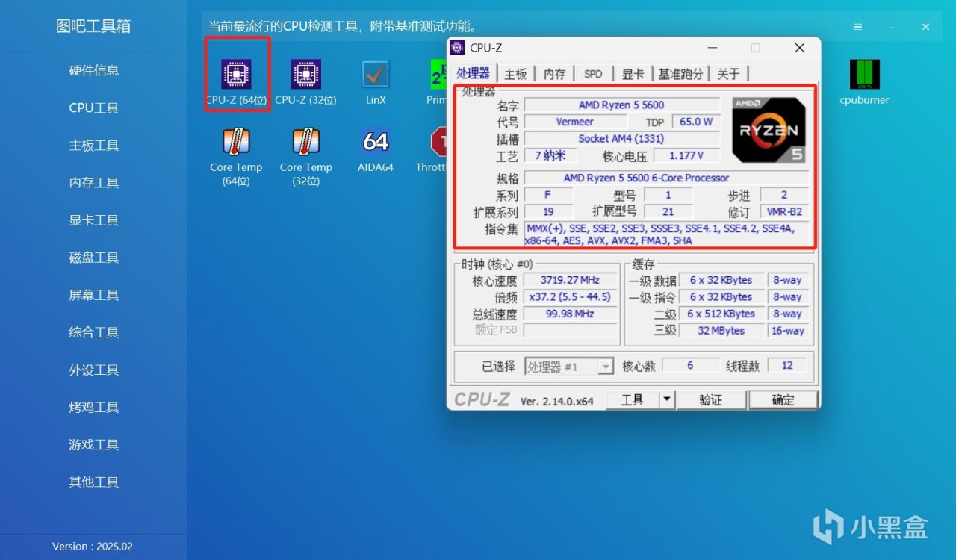Click the 6 x 512 KBytes cache value
The image size is (956, 560).
point(721,314)
